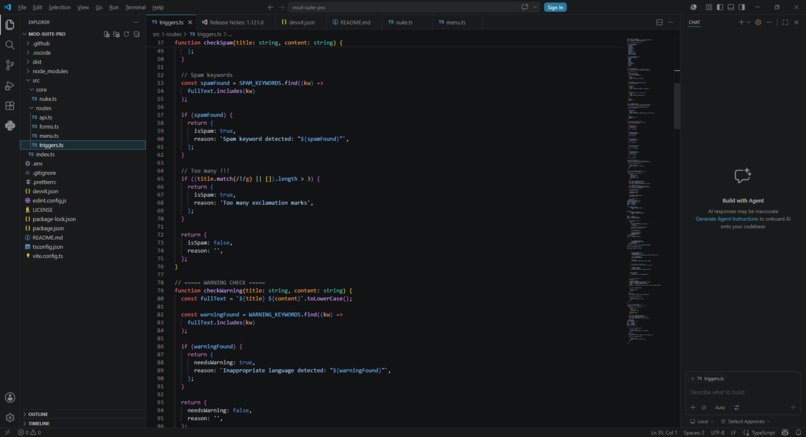Collapse the core folder

click(x=83, y=90)
